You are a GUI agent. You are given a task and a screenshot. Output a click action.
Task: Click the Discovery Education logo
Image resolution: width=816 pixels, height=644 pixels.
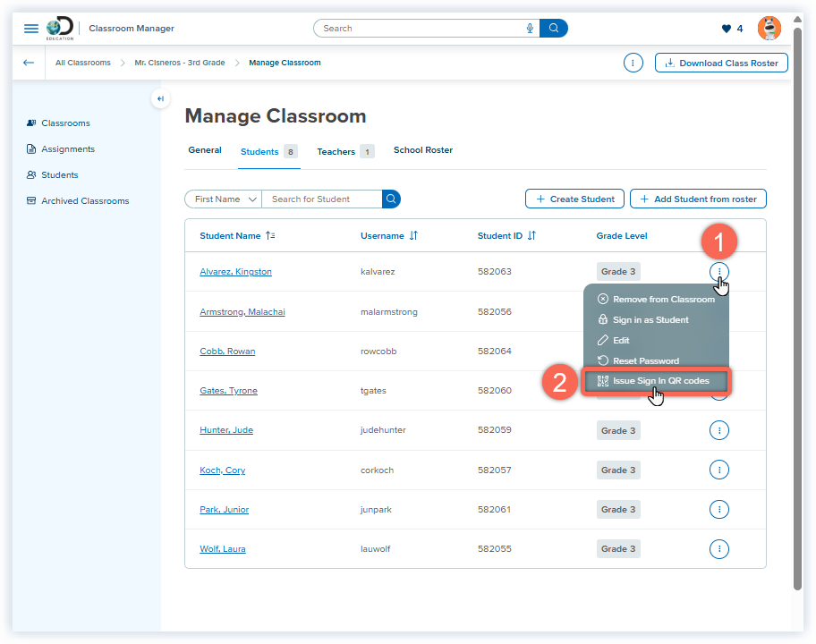[x=59, y=28]
